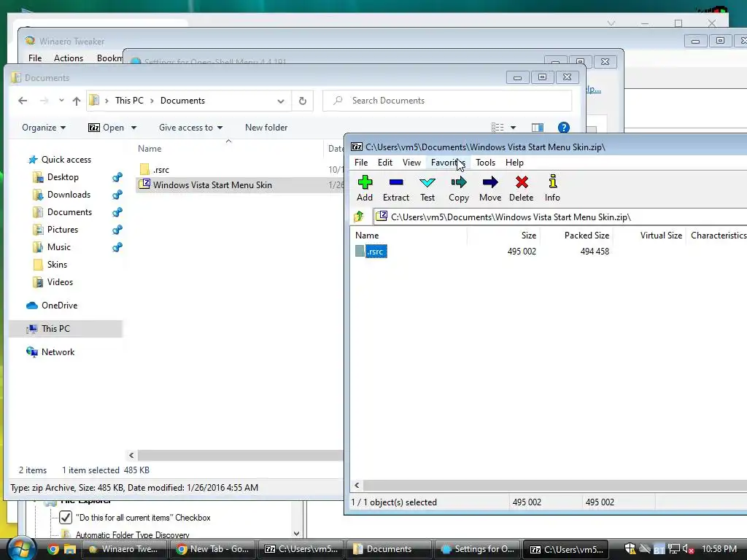
Task: Open Winaero Tweaker Actions menu
Action: (69, 58)
